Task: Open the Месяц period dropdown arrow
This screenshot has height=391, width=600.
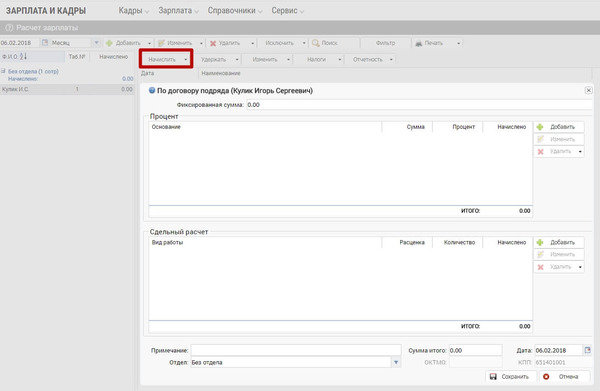Action: click(97, 42)
